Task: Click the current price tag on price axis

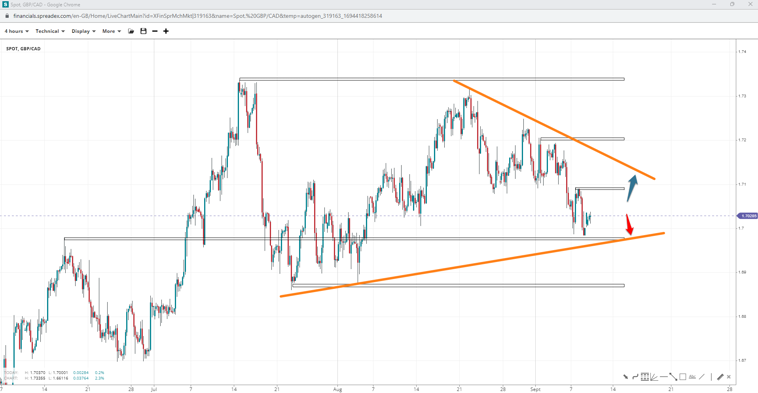Action: tap(747, 216)
